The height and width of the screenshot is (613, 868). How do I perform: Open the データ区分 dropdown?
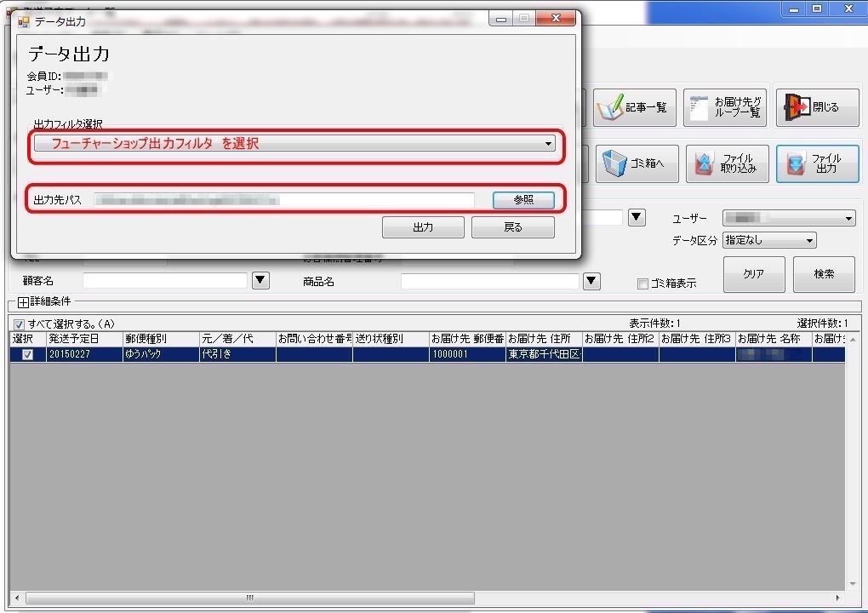(769, 240)
